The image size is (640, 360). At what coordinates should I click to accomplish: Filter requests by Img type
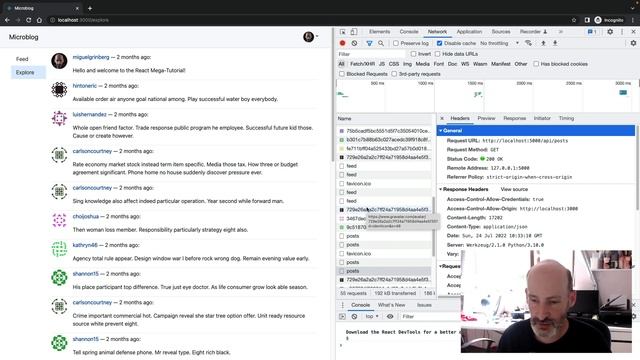407,64
